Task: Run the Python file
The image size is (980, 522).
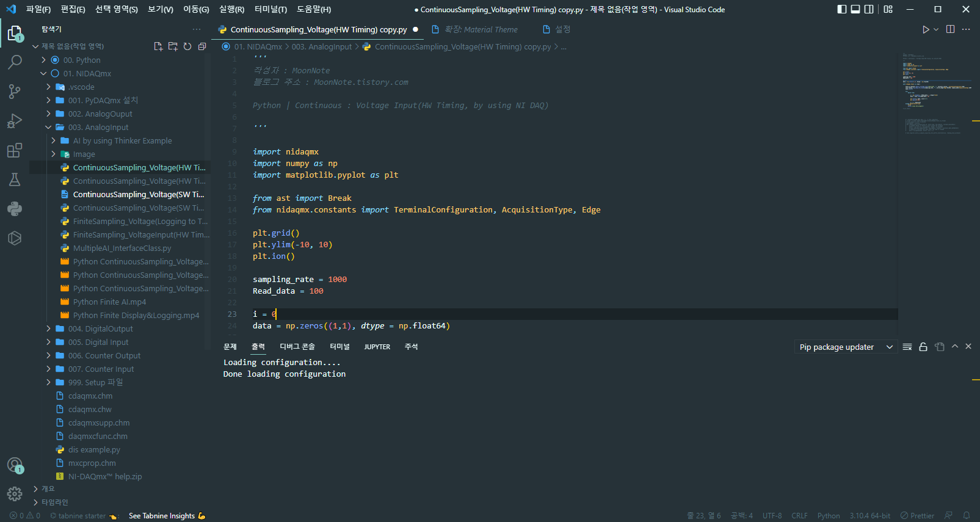Action: tap(926, 29)
